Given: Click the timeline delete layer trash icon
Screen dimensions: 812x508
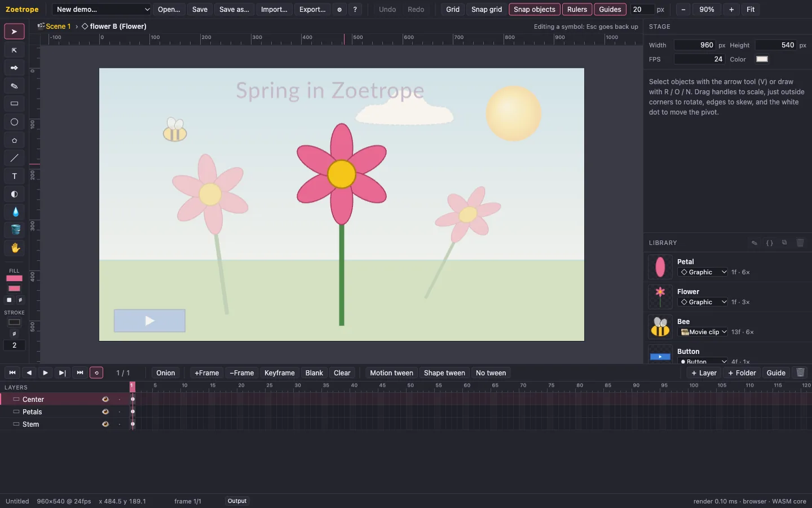Looking at the screenshot, I should (800, 373).
